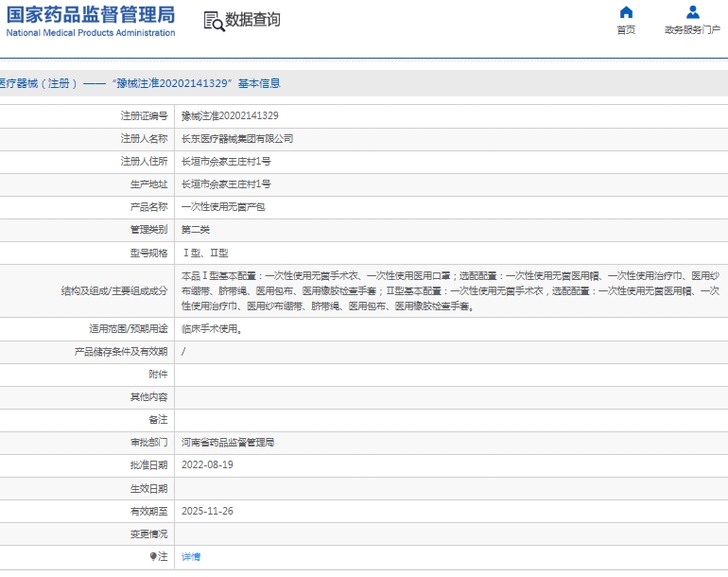Click the 临床手术使用 intended use value
This screenshot has height=577, width=728.
click(x=212, y=329)
